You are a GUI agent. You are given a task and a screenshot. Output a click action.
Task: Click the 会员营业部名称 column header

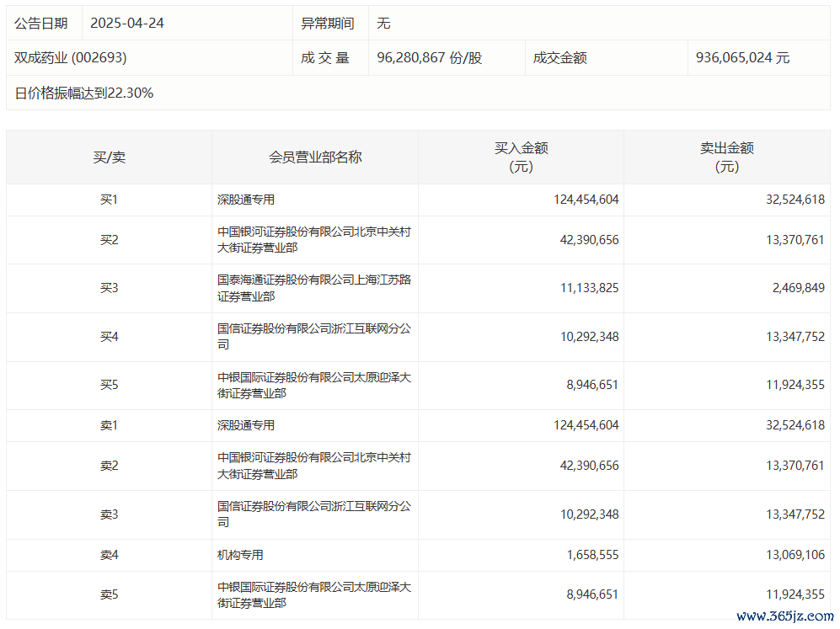tap(316, 157)
